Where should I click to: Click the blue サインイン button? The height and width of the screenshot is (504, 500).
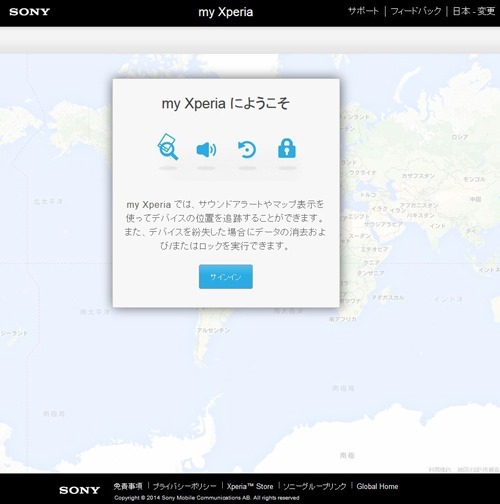tap(226, 277)
